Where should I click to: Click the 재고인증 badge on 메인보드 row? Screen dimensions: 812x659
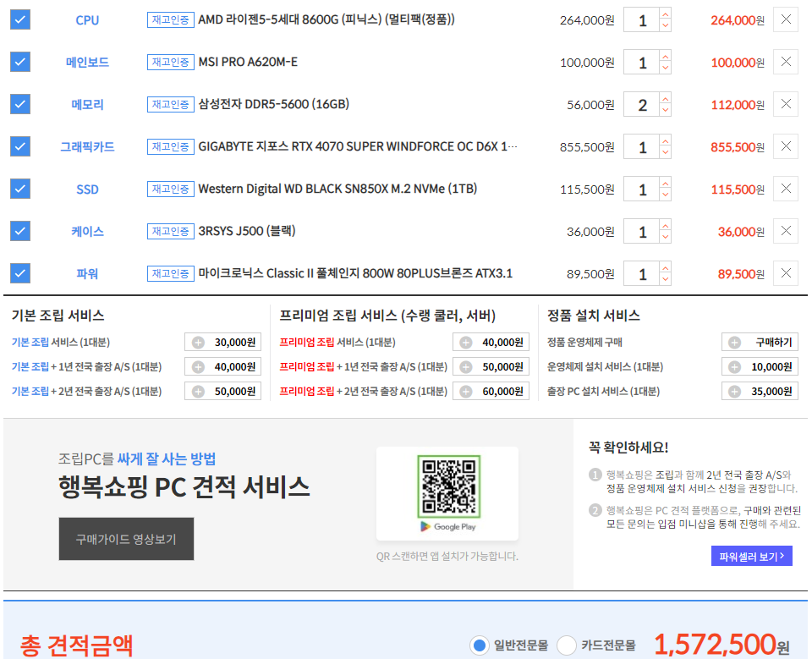tap(170, 62)
